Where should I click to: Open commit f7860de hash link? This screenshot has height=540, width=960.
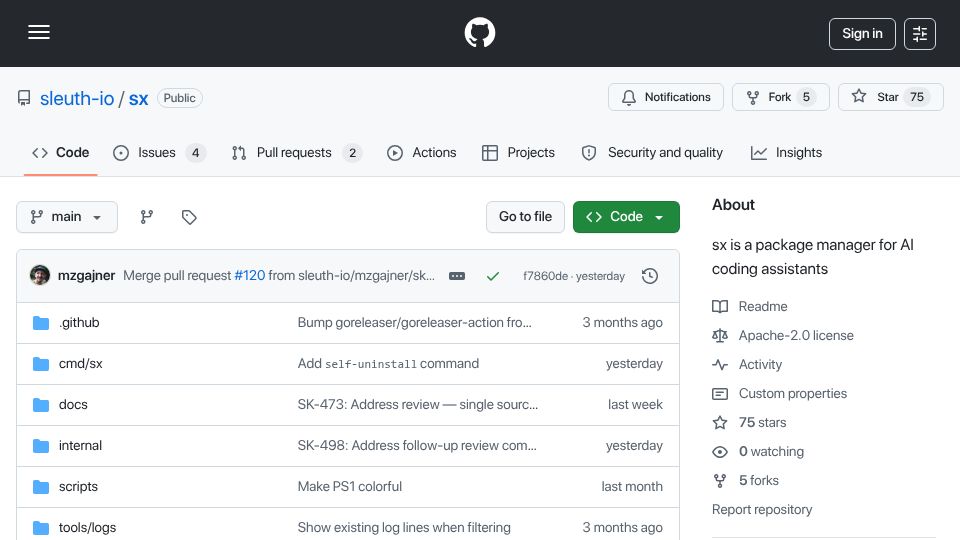545,276
